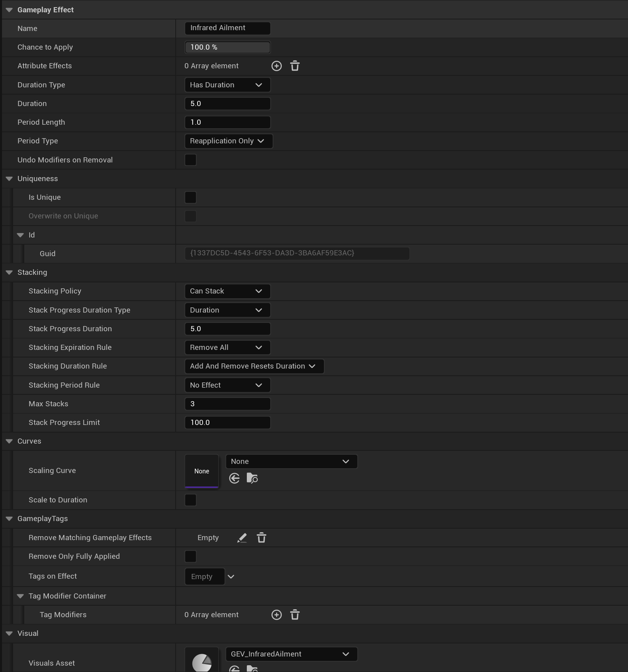This screenshot has height=672, width=628.
Task: Open the Stacking Duration Rule dropdown
Action: pyautogui.click(x=254, y=366)
